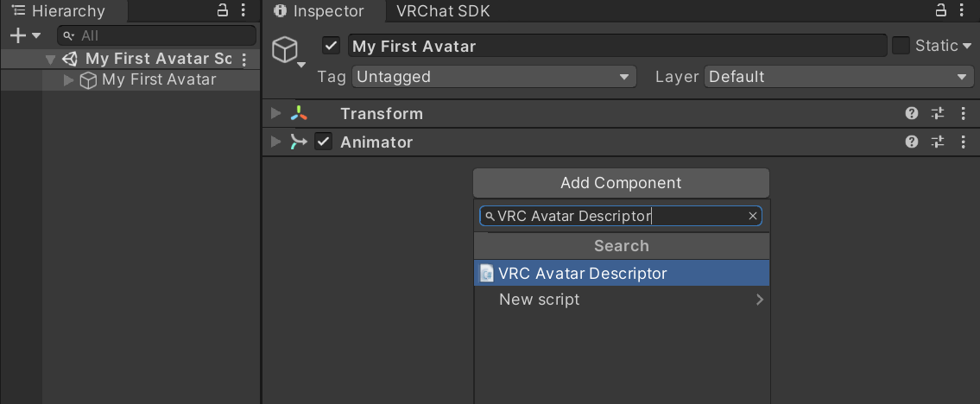Disable the Animator component checkbox

coord(324,142)
